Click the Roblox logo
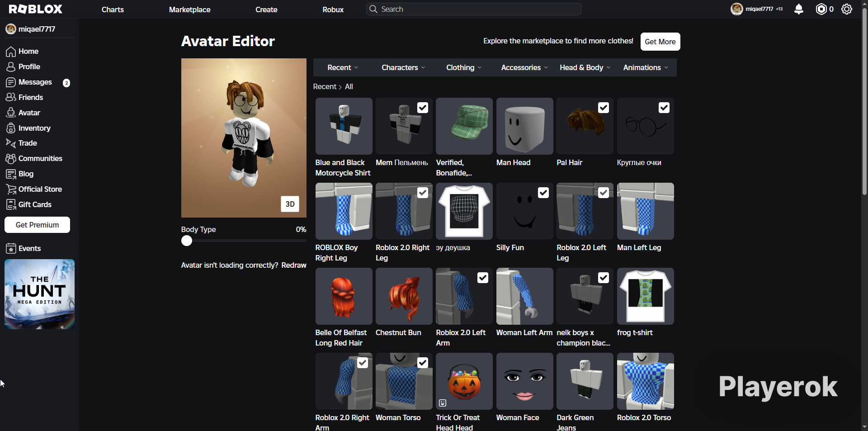The height and width of the screenshot is (431, 868). pos(36,9)
